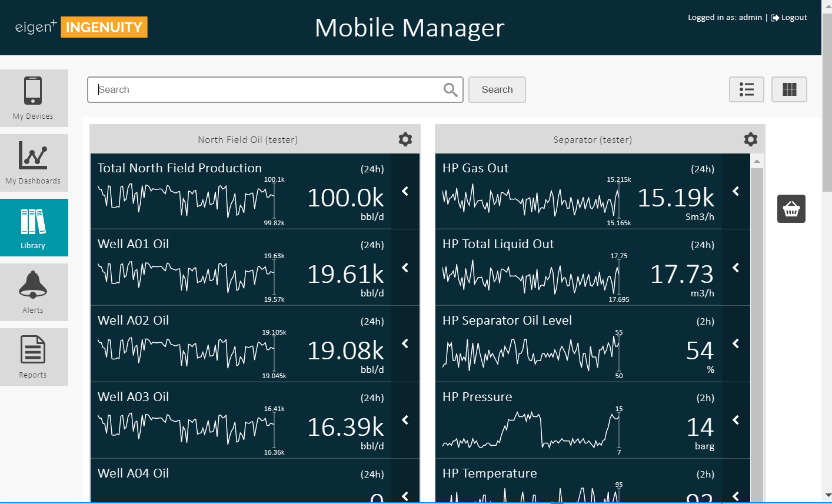Click Well A01 Oil trend sparkline

[x=186, y=276]
